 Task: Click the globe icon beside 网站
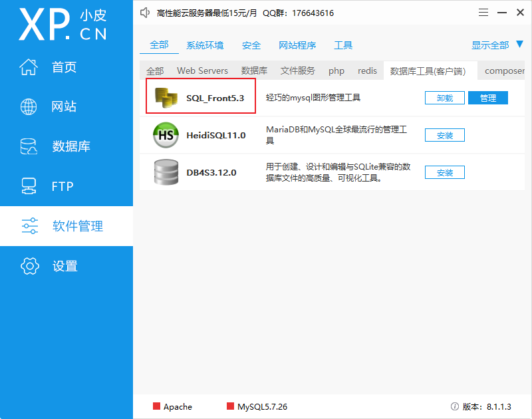pos(29,106)
